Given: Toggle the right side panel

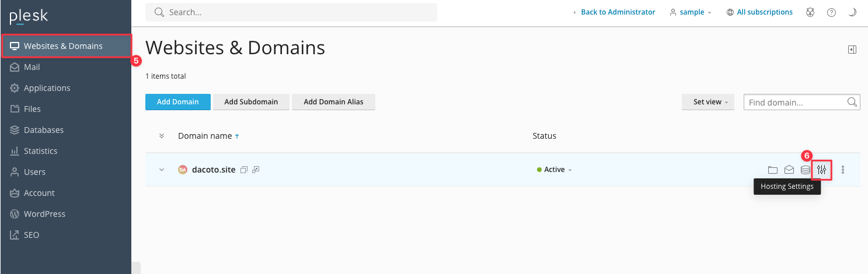Looking at the screenshot, I should [852, 50].
